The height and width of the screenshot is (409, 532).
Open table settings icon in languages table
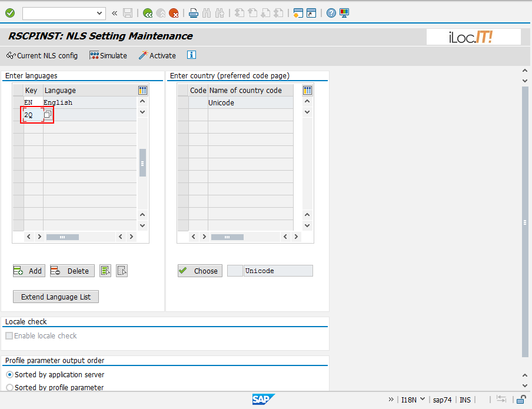[x=142, y=90]
